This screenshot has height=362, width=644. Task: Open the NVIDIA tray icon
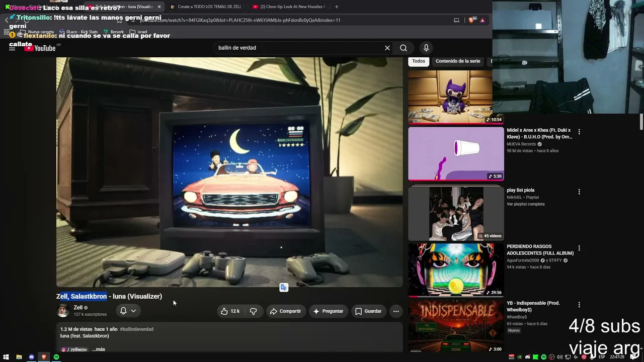pyautogui.click(x=520, y=357)
